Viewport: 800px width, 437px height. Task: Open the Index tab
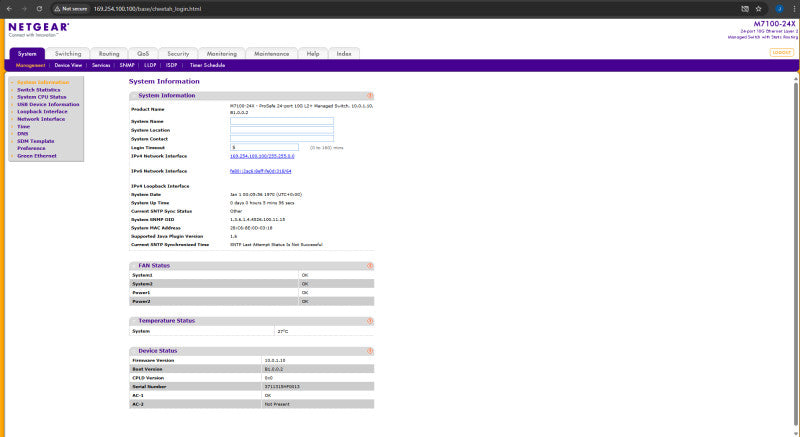tap(344, 54)
